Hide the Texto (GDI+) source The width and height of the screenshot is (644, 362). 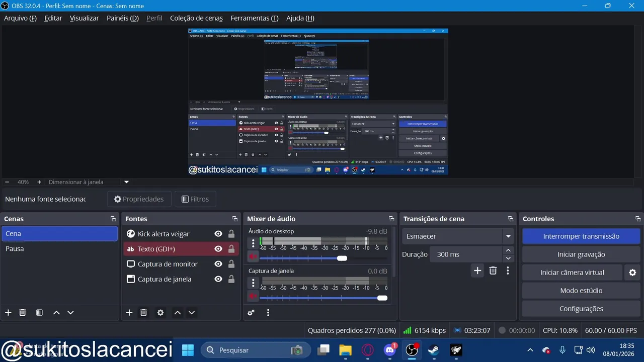click(218, 249)
